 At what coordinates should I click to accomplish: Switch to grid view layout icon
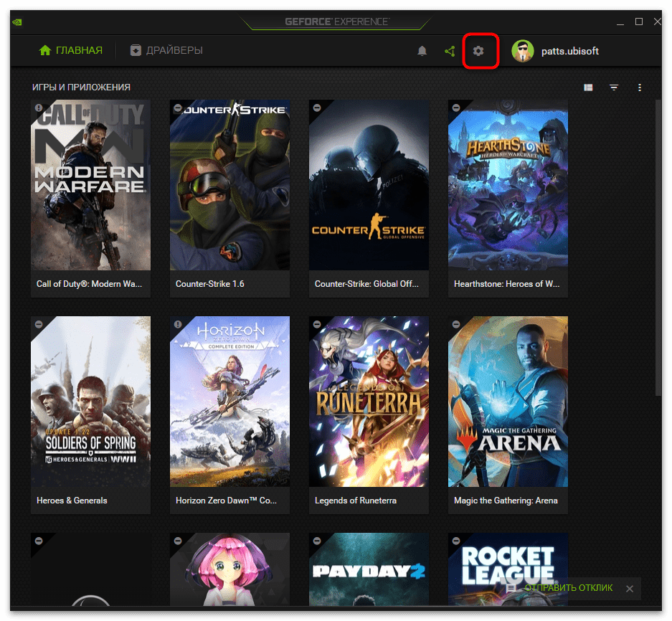[588, 87]
